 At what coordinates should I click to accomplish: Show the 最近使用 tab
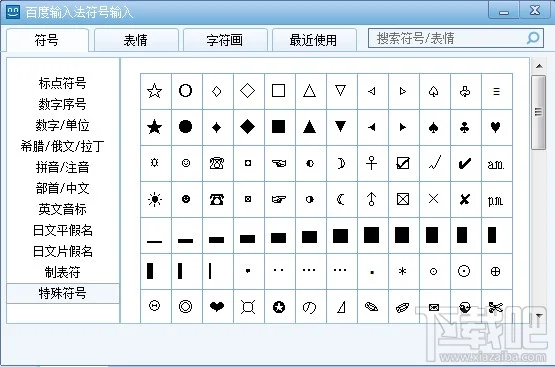[314, 40]
